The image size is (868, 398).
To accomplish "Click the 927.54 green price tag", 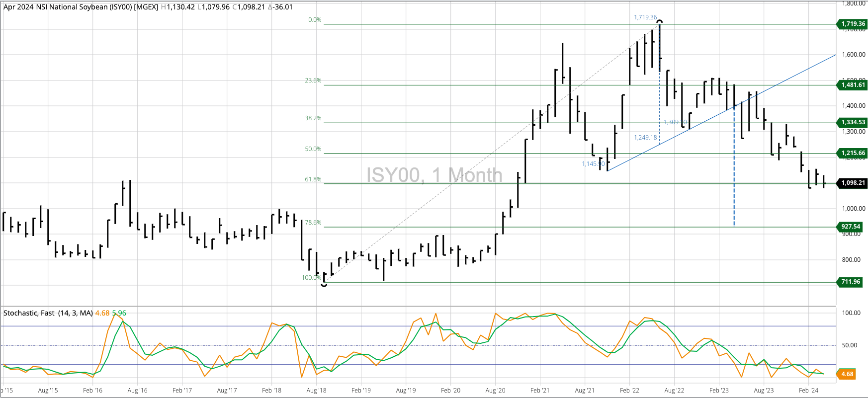I will (850, 227).
